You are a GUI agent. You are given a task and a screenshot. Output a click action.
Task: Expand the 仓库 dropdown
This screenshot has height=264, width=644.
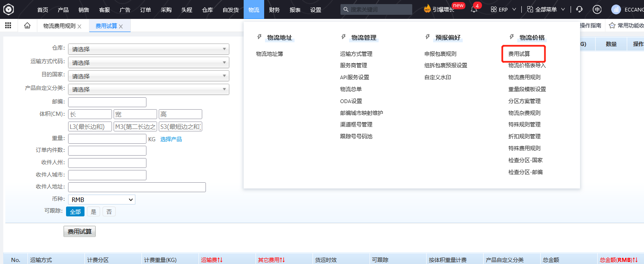coord(148,49)
